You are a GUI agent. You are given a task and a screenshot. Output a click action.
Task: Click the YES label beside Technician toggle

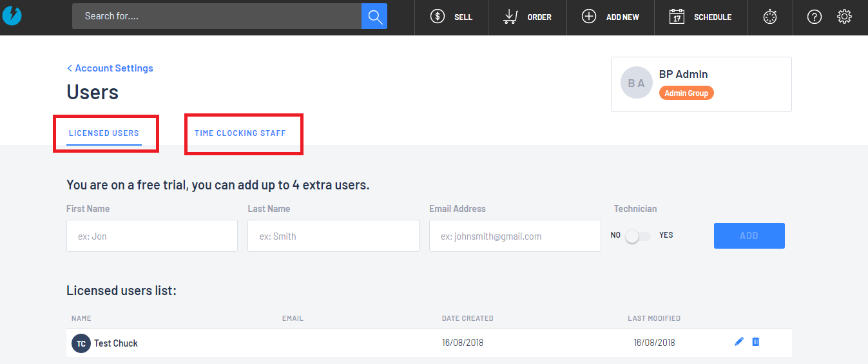point(666,235)
